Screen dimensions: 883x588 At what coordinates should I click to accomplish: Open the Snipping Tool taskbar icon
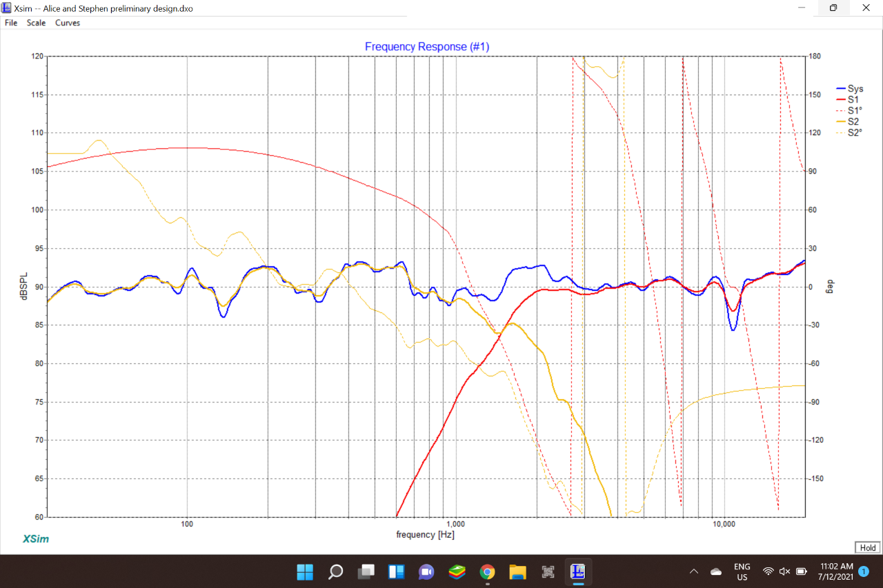[548, 571]
